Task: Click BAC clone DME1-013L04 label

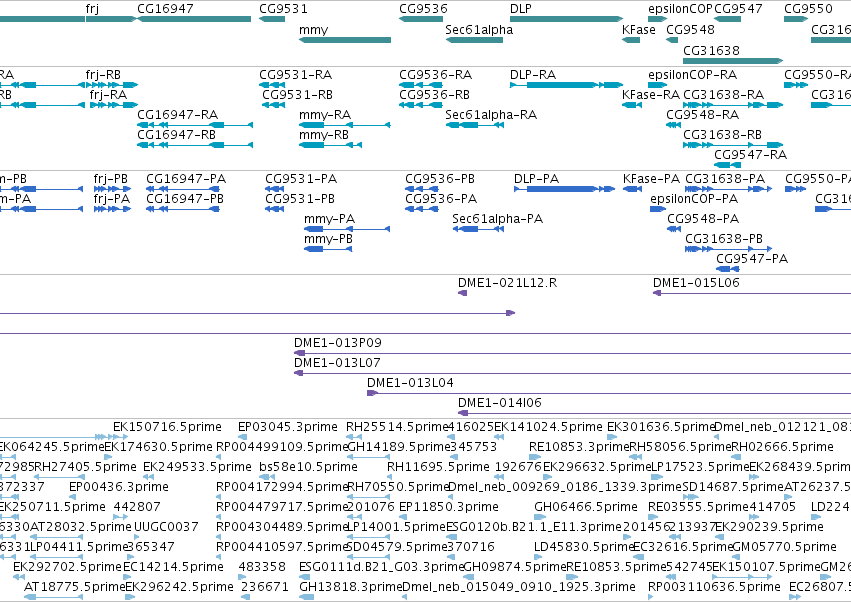Action: [410, 383]
